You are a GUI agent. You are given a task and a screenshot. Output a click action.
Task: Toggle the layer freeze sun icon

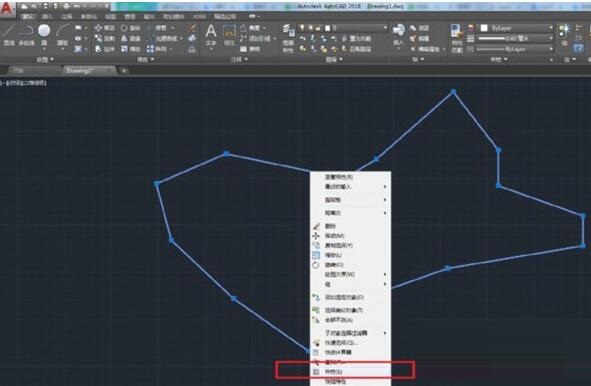pyautogui.click(x=310, y=28)
